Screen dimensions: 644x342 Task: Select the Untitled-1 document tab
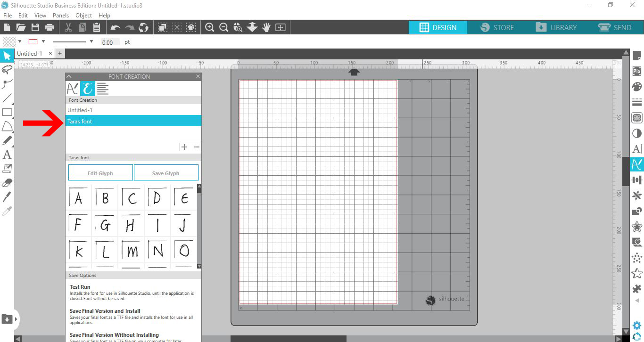click(30, 53)
